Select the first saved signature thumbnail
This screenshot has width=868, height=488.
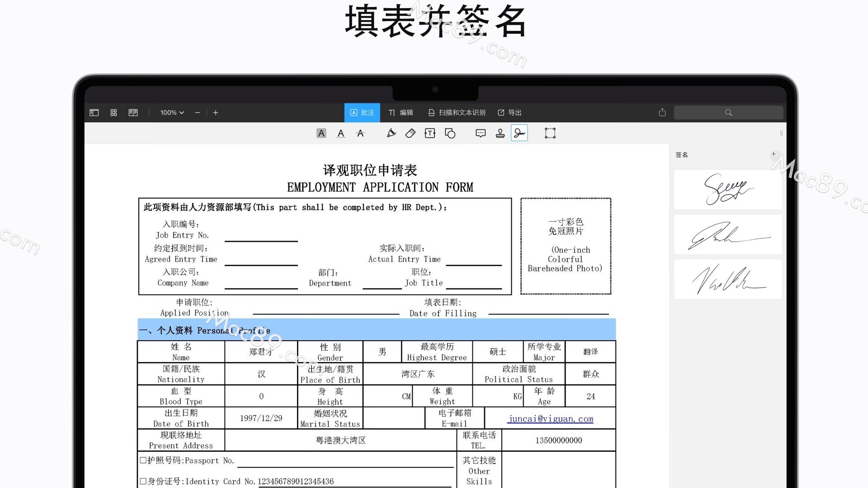(x=727, y=189)
